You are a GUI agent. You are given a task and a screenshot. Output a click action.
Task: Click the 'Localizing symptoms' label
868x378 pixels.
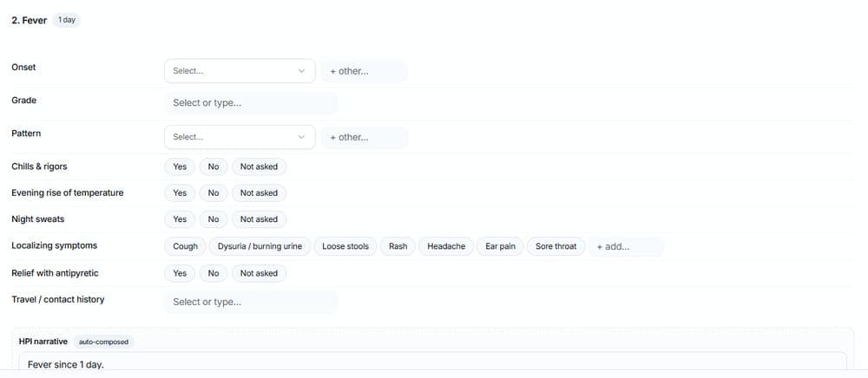click(54, 245)
